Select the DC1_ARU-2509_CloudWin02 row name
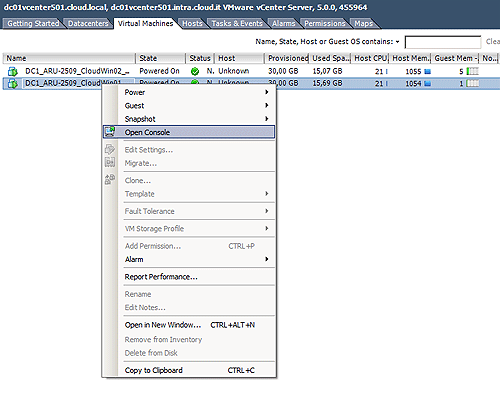This screenshot has height=397, width=500. pos(77,71)
